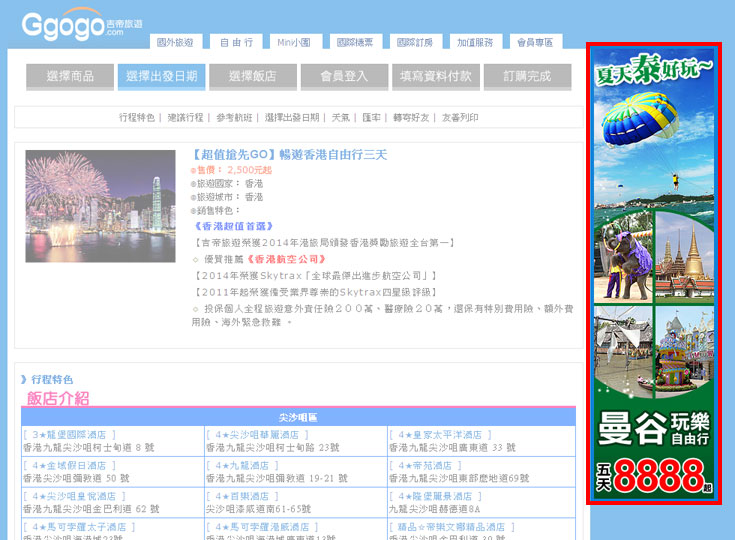Viewport: 735px width, 540px height.
Task: Click the 匯率 link
Action: coord(371,118)
